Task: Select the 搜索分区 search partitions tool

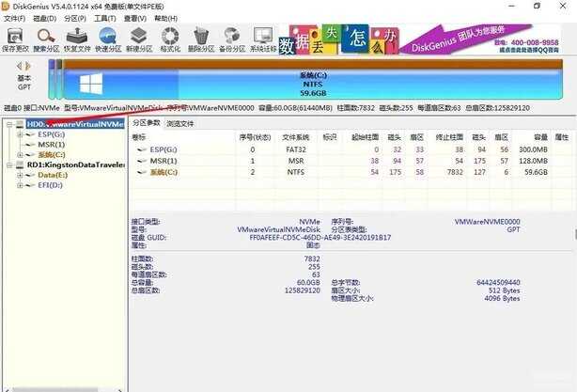Action: 46,39
